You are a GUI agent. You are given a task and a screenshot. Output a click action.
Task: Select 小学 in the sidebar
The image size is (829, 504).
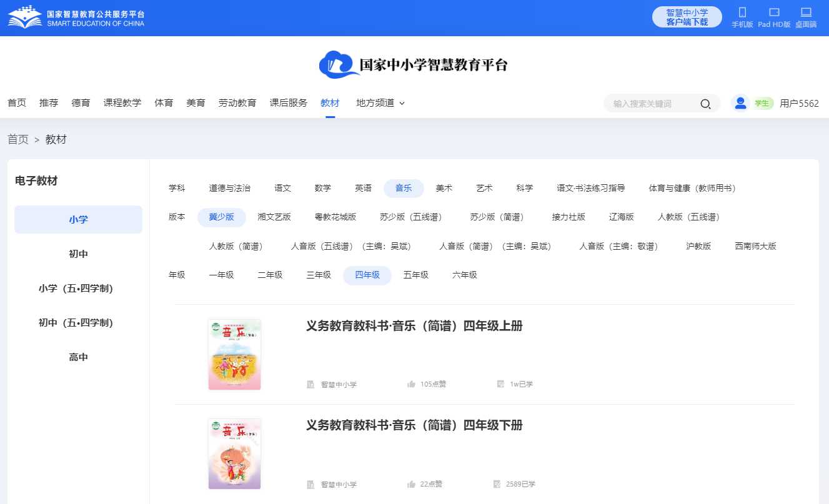click(x=79, y=220)
